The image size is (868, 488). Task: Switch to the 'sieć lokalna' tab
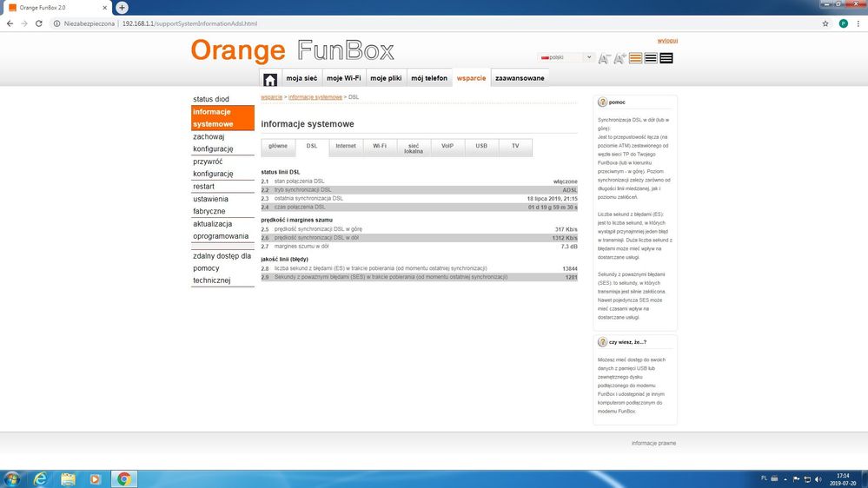414,148
